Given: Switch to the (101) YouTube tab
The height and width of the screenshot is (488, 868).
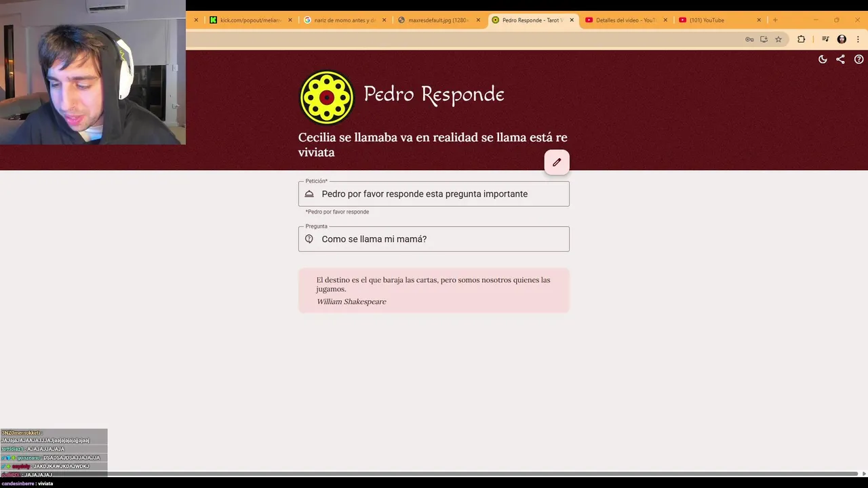Looking at the screenshot, I should [719, 20].
